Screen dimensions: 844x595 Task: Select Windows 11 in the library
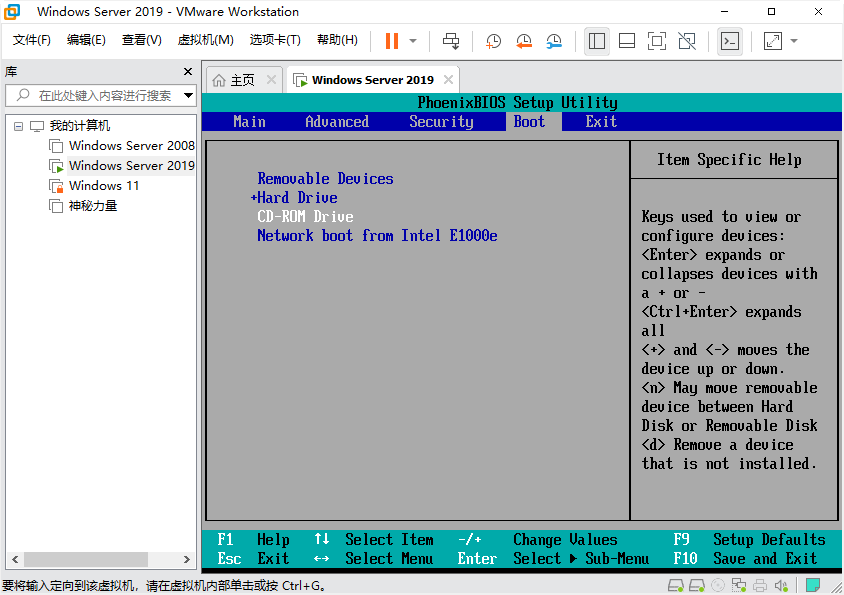[103, 185]
